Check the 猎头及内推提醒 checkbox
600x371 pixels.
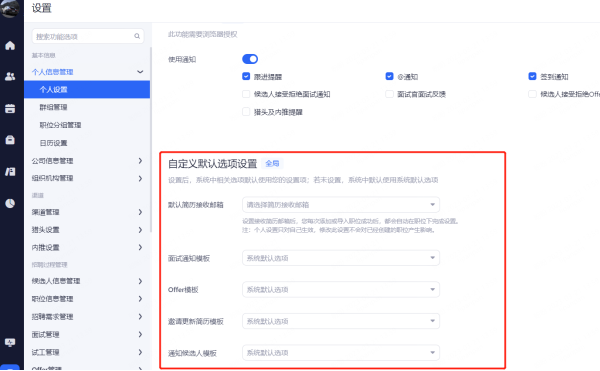tap(246, 112)
